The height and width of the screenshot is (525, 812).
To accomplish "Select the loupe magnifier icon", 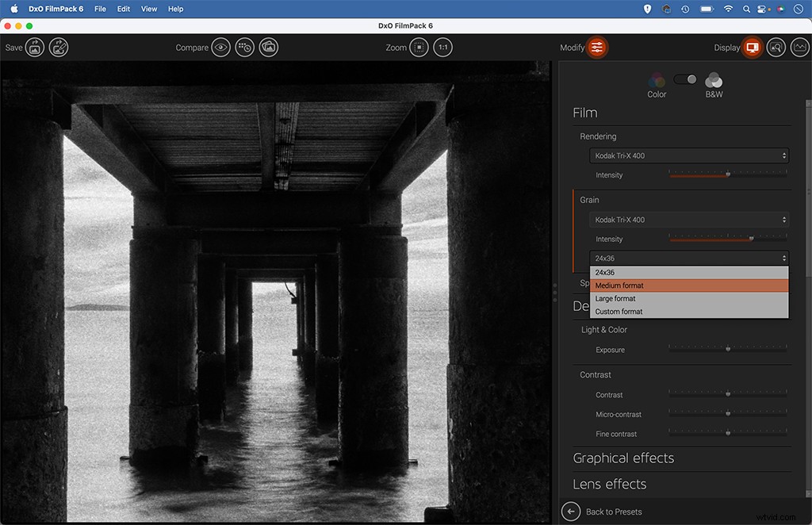I will 776,47.
